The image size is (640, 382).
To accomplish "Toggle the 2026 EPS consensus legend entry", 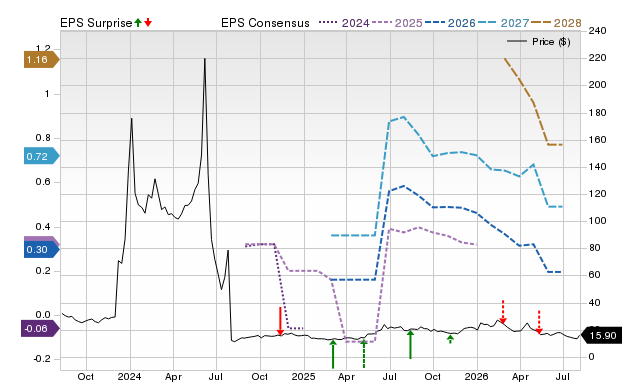I will tap(450, 23).
